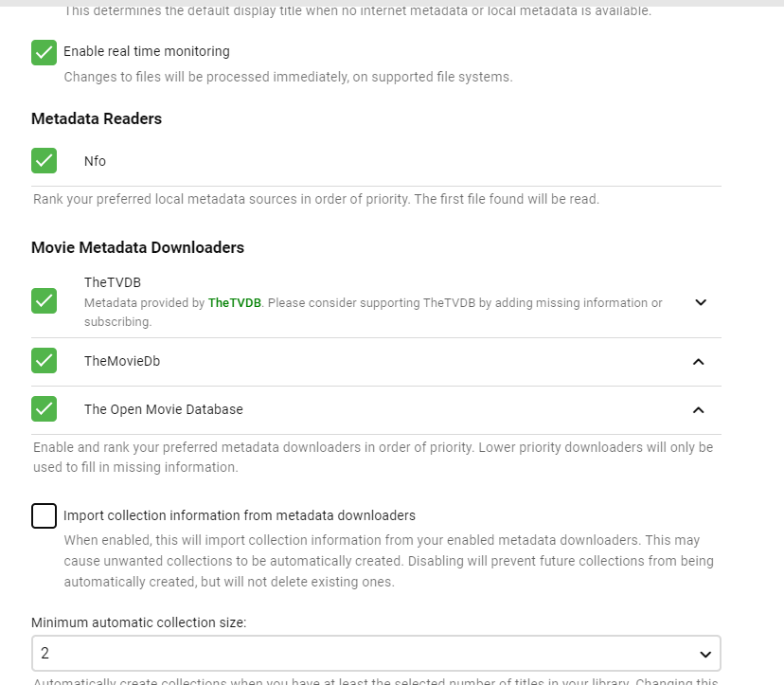Select The Open Movie Database label
The height and width of the screenshot is (685, 784).
click(x=163, y=409)
